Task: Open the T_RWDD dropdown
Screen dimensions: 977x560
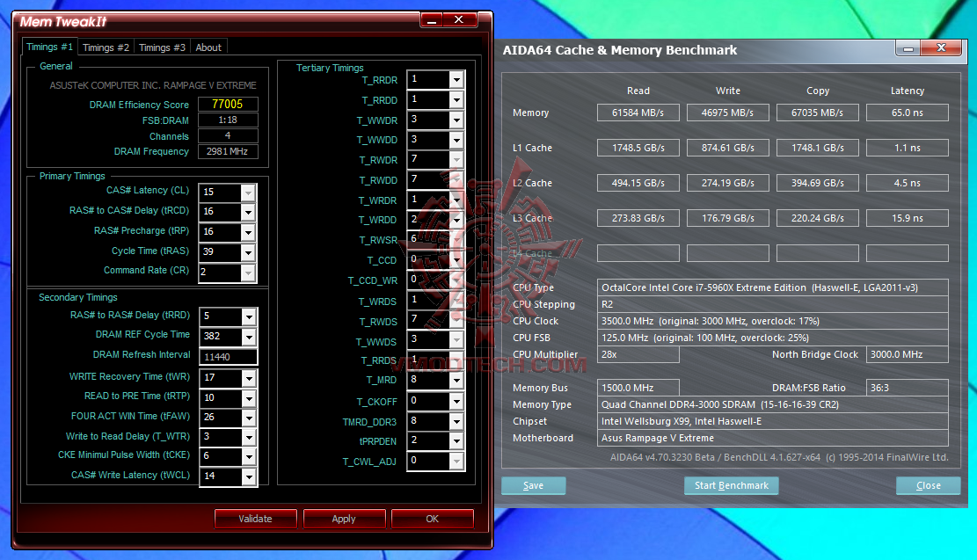Action: point(456,179)
